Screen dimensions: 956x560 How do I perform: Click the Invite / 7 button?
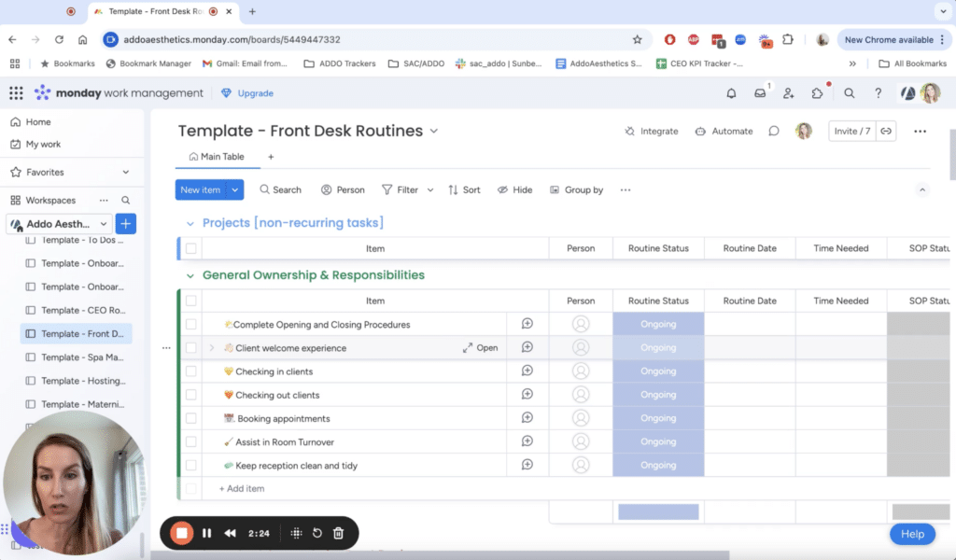[x=851, y=132]
